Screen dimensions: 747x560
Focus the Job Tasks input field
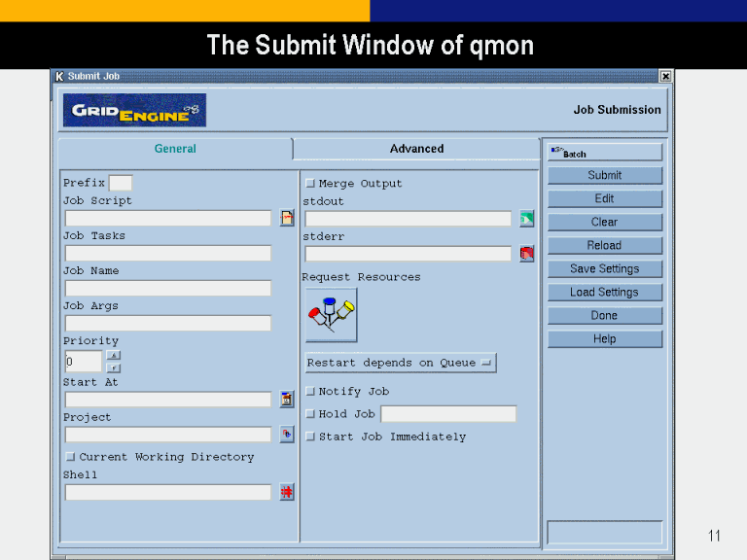[x=168, y=253]
